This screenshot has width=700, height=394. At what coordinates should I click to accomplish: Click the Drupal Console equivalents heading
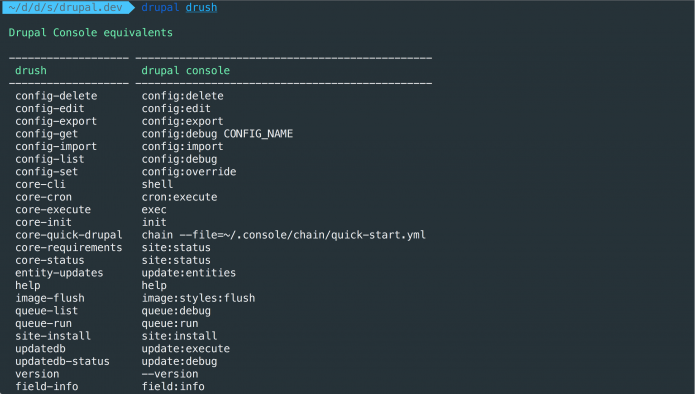(x=91, y=33)
